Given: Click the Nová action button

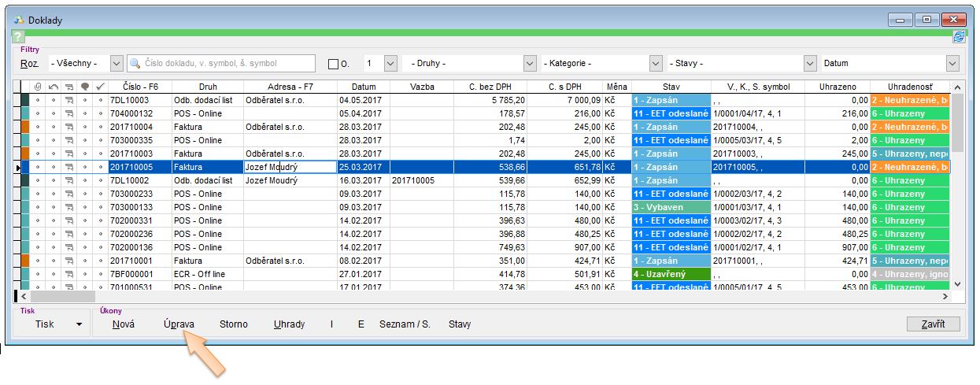Looking at the screenshot, I should 123,324.
